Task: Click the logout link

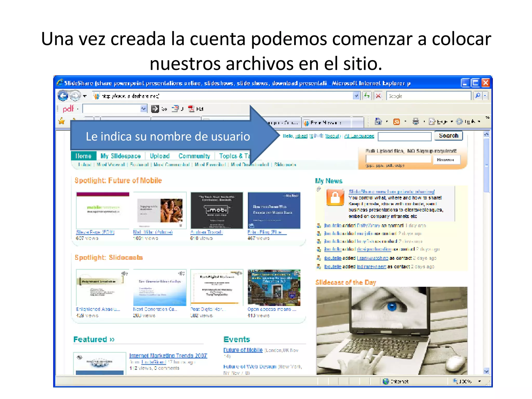Action: (333, 136)
